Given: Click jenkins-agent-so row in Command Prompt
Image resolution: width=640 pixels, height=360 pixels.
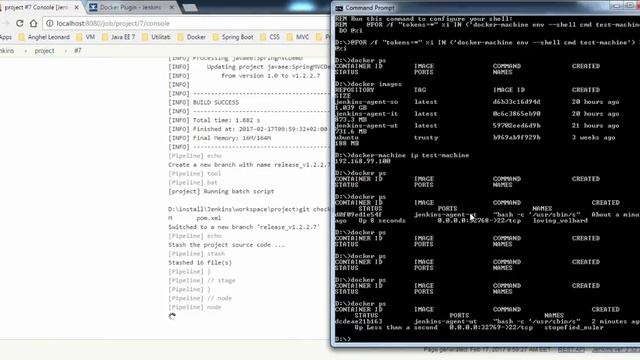Looking at the screenshot, I should (x=477, y=102).
